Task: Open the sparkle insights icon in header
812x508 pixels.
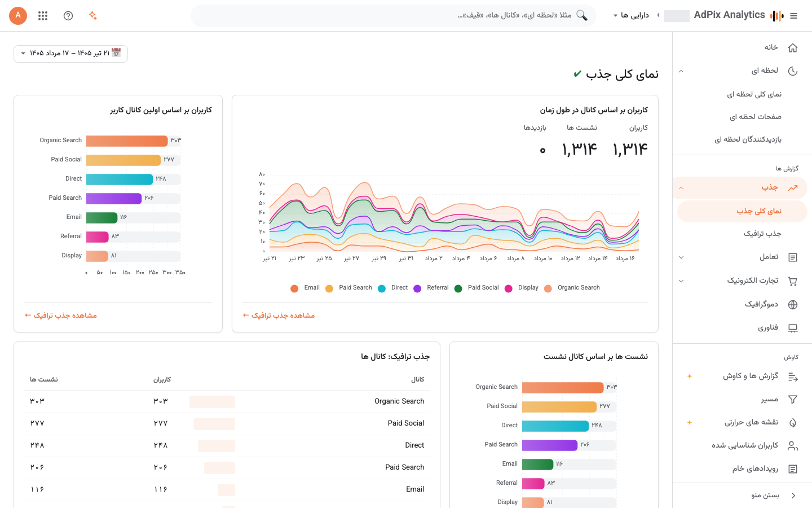Action: coord(93,16)
